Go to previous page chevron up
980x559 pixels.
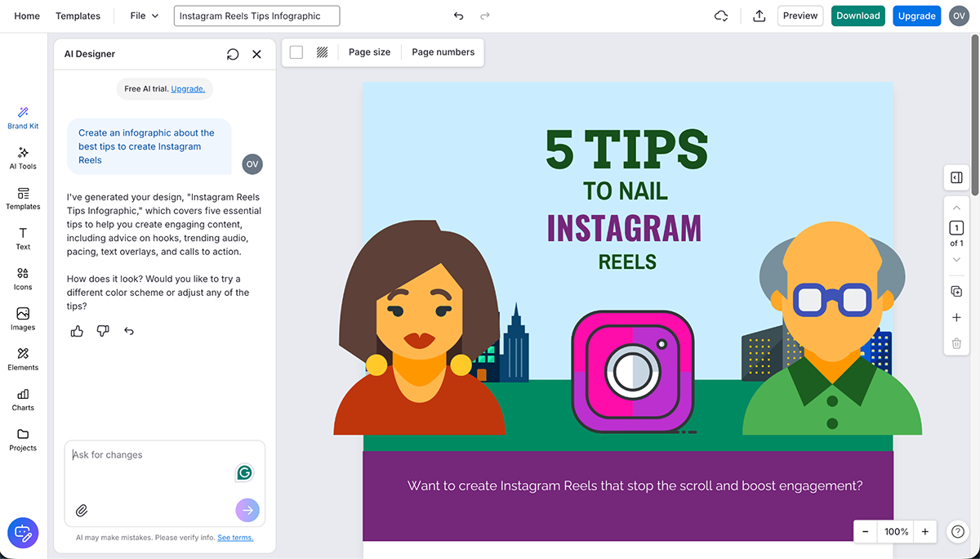[x=956, y=208]
